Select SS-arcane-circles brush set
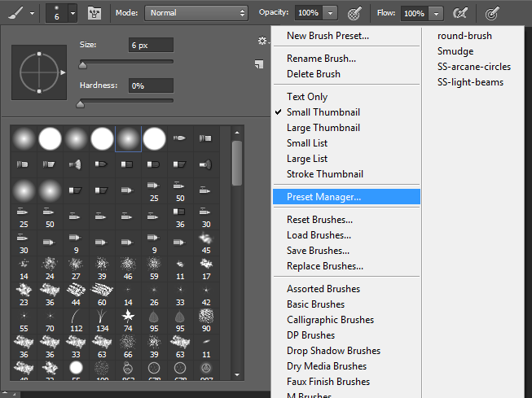 pos(474,67)
